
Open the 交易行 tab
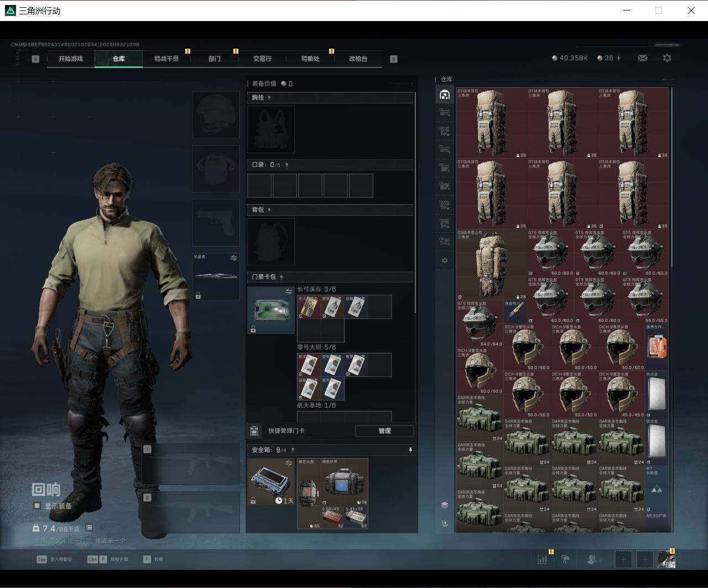point(262,59)
